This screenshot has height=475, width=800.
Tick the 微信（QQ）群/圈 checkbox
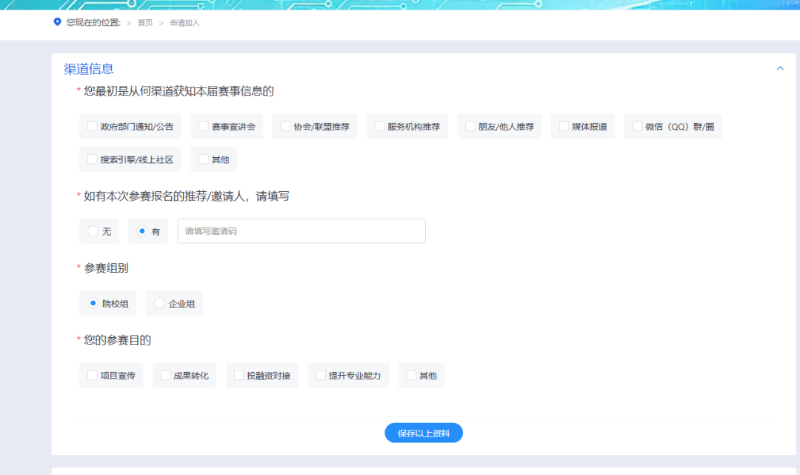point(637,127)
